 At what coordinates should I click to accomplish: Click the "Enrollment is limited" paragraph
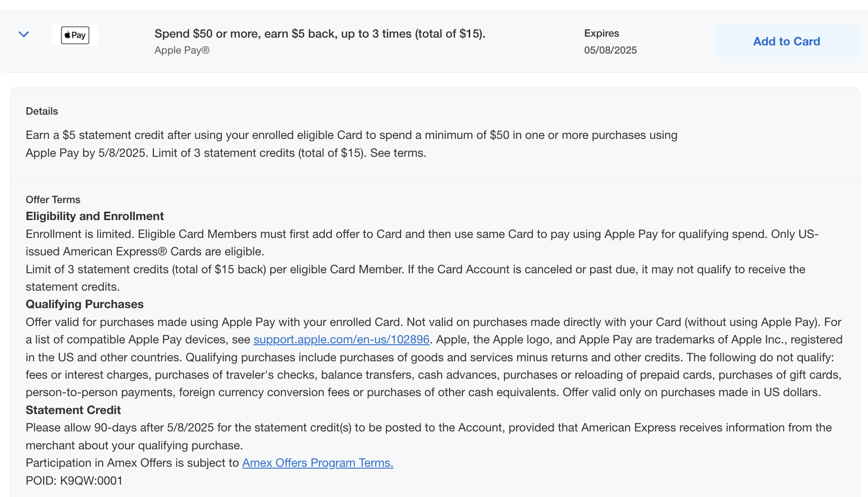(x=422, y=234)
